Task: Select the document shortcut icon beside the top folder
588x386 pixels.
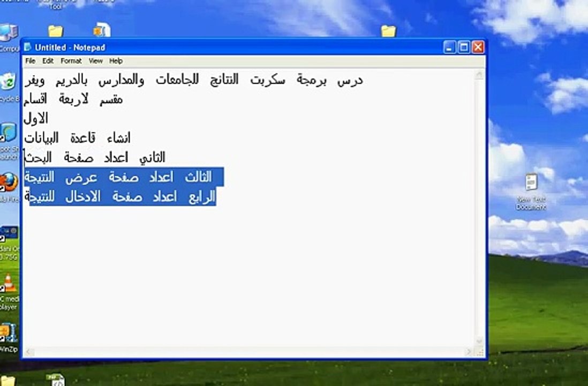Action: [102, 30]
